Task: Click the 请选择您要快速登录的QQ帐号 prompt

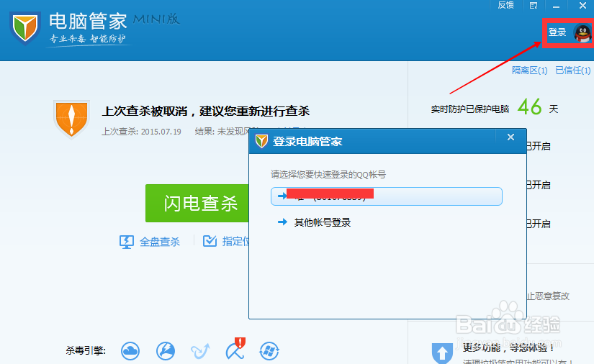Action: click(328, 175)
